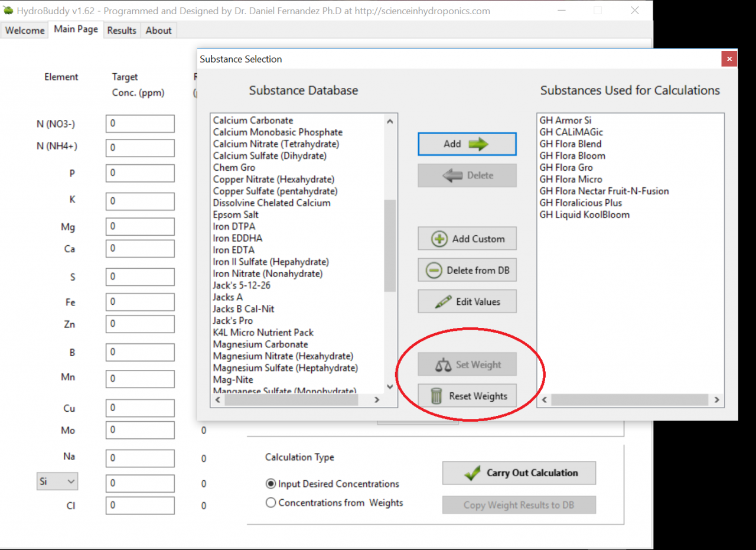756x550 pixels.
Task: Select Epsom Salt in the database list
Action: [236, 215]
